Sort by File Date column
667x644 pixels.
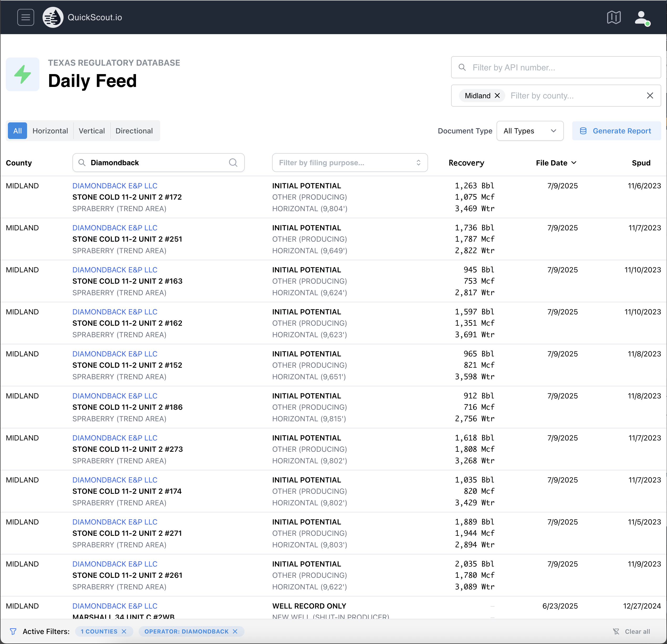[x=556, y=163]
